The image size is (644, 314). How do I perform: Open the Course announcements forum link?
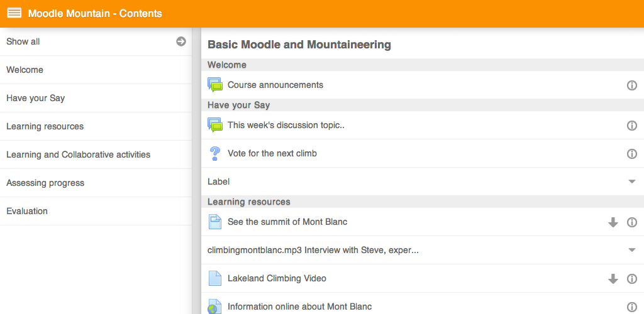[x=275, y=85]
